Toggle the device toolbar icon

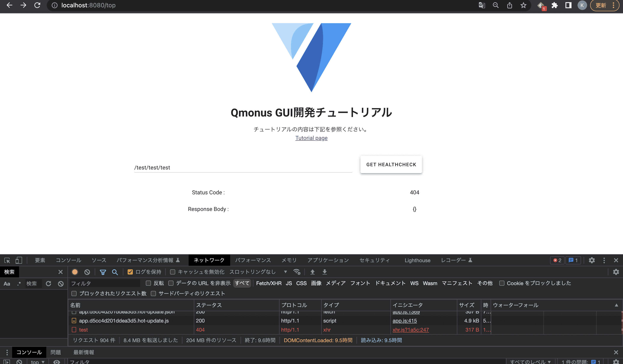tap(19, 260)
